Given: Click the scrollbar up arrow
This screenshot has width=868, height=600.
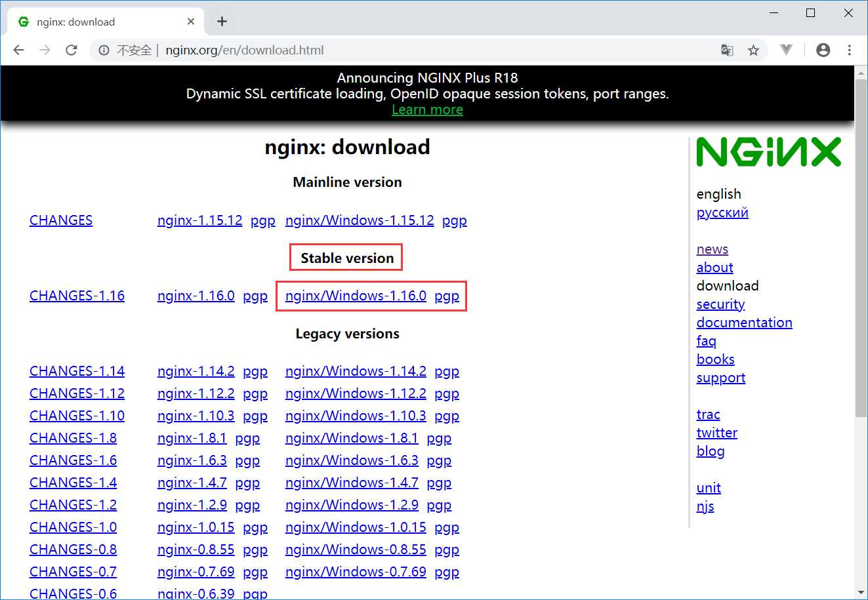Looking at the screenshot, I should point(861,72).
